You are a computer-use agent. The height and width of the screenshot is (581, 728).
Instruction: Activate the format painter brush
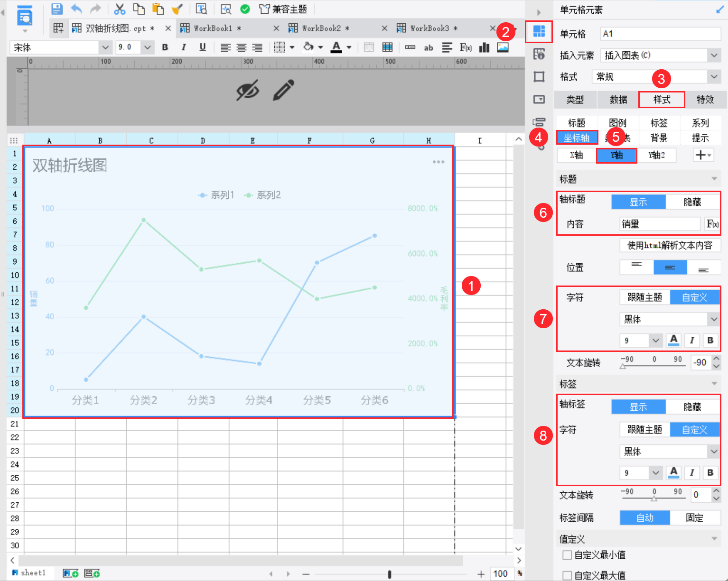pyautogui.click(x=177, y=9)
